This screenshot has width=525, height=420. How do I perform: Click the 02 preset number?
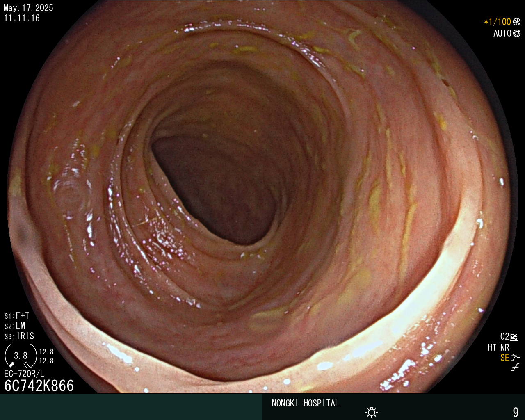point(504,337)
